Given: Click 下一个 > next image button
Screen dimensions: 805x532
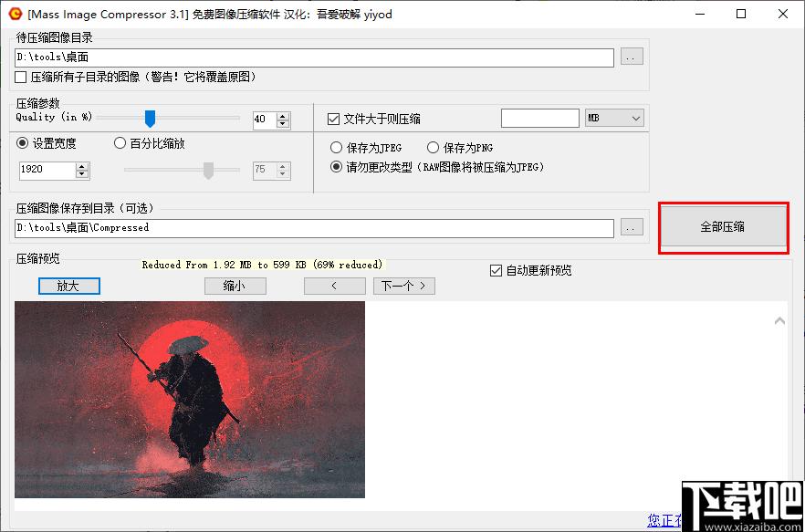Looking at the screenshot, I should tap(404, 286).
